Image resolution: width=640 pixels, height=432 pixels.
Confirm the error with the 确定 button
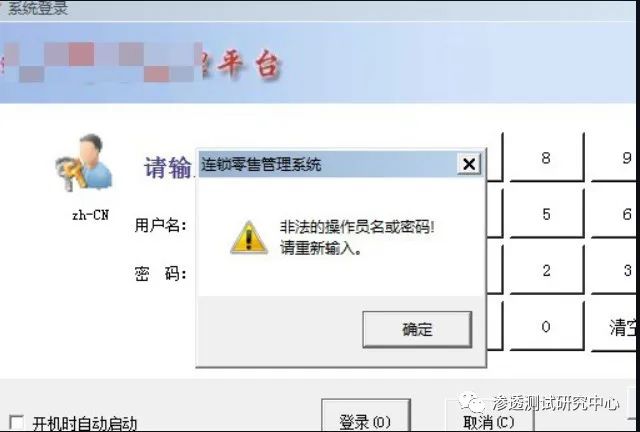coord(417,330)
